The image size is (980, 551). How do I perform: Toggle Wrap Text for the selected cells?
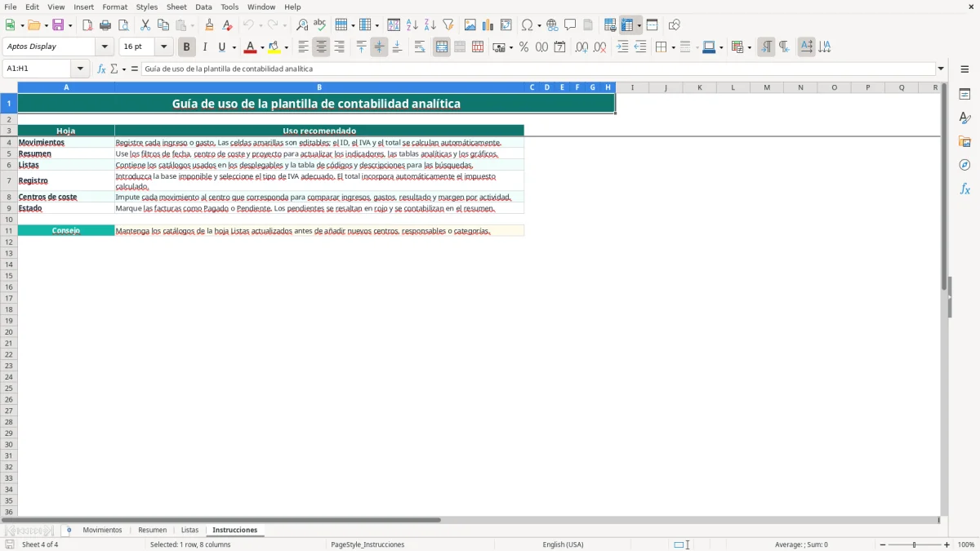(x=420, y=47)
